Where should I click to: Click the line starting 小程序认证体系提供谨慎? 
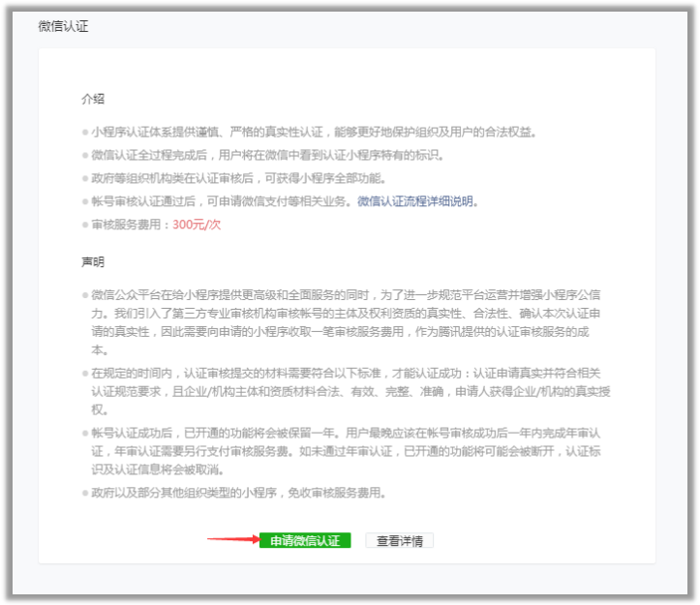pos(314,133)
